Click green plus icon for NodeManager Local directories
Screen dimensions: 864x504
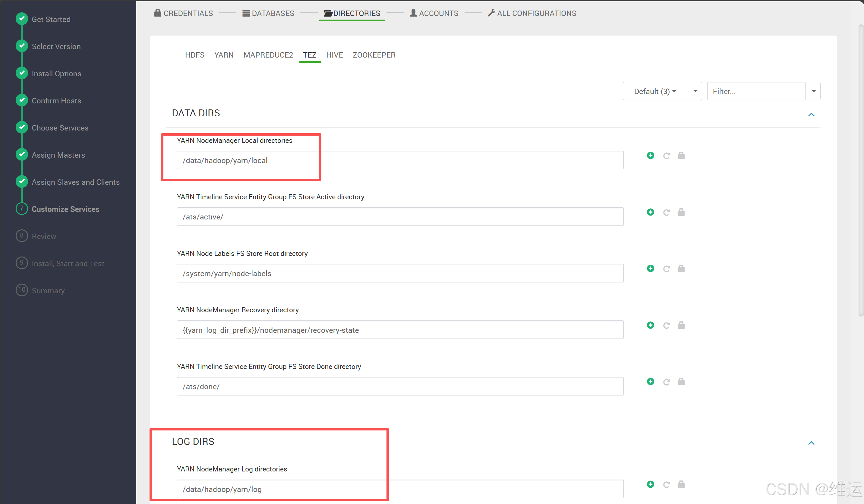650,156
